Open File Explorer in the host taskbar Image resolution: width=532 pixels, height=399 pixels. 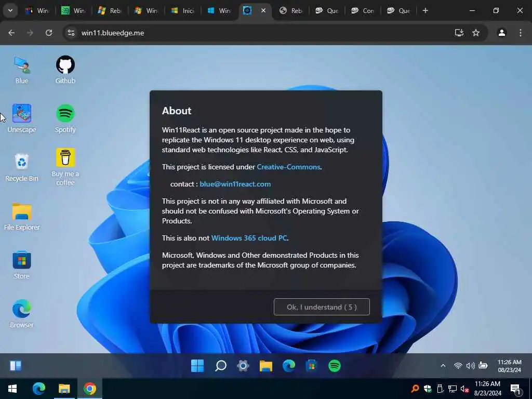coord(64,389)
